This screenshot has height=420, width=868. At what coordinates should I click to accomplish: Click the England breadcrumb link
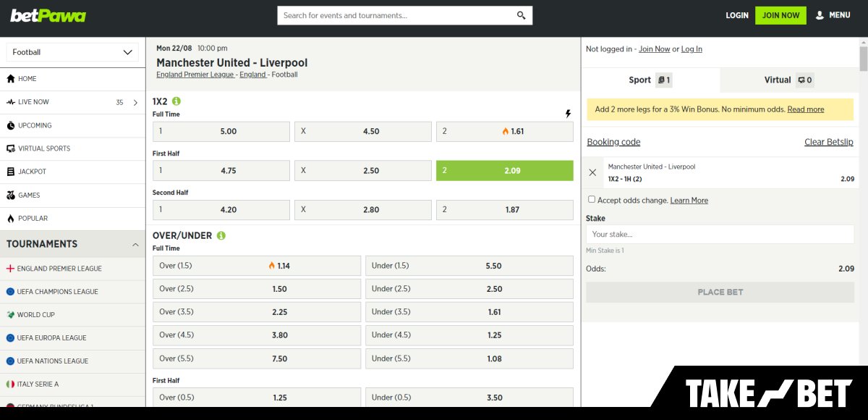pos(252,75)
